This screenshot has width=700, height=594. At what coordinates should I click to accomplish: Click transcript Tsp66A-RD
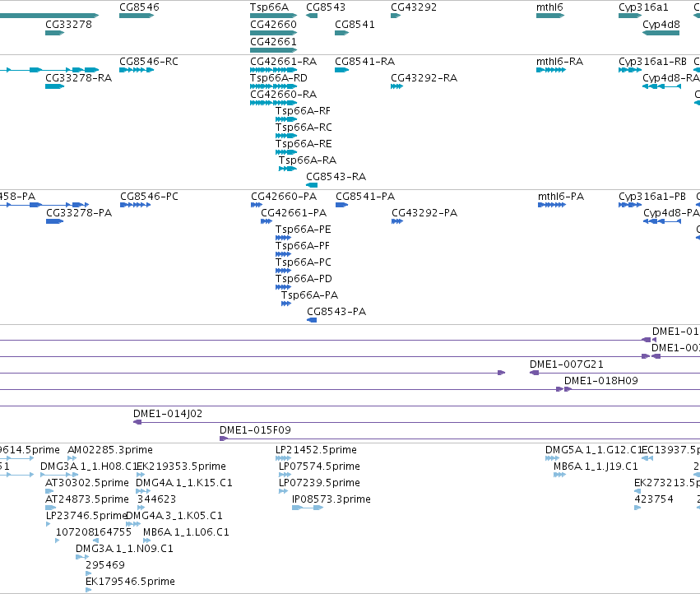click(273, 86)
